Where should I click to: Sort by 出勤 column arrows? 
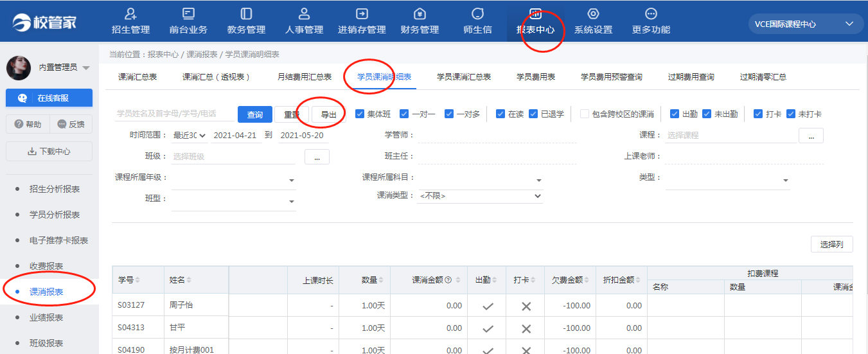[496, 280]
